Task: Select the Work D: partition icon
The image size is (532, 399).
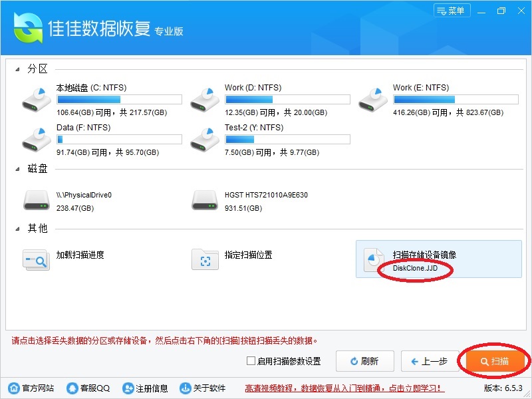Action: (205, 99)
